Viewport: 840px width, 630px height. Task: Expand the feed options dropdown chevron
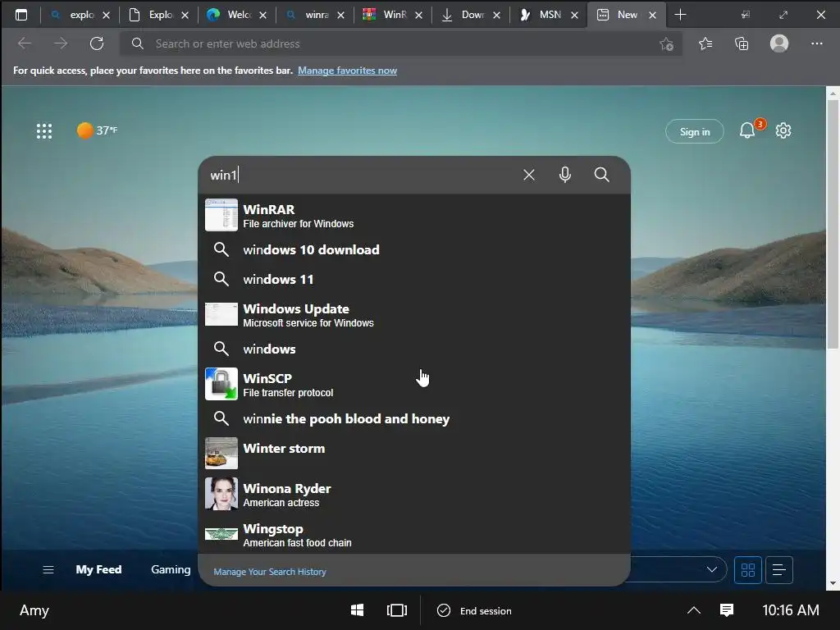point(711,569)
